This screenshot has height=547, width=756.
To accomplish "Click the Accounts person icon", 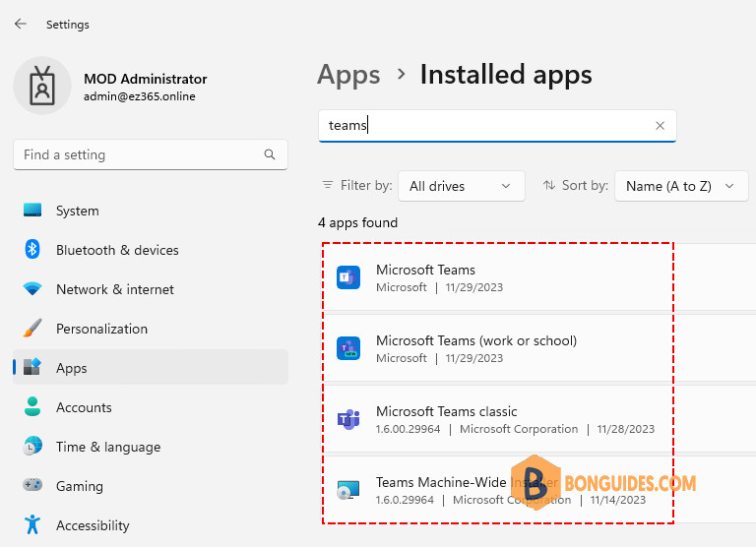I will (32, 406).
